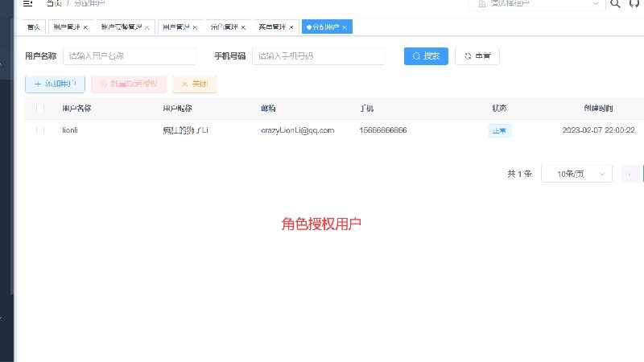Collapse the sidebar with the hamburger icon
This screenshot has height=362, width=644.
pos(27,4)
